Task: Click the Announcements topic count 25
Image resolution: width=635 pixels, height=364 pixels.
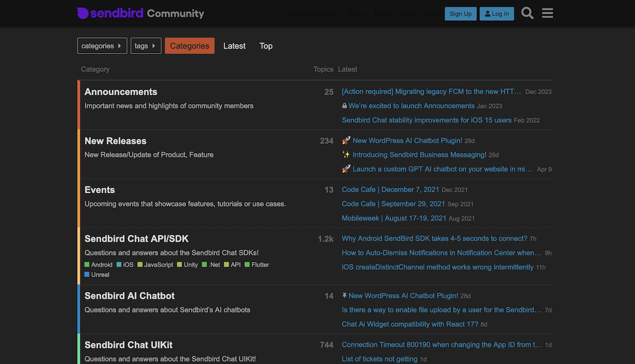Action: pyautogui.click(x=329, y=92)
